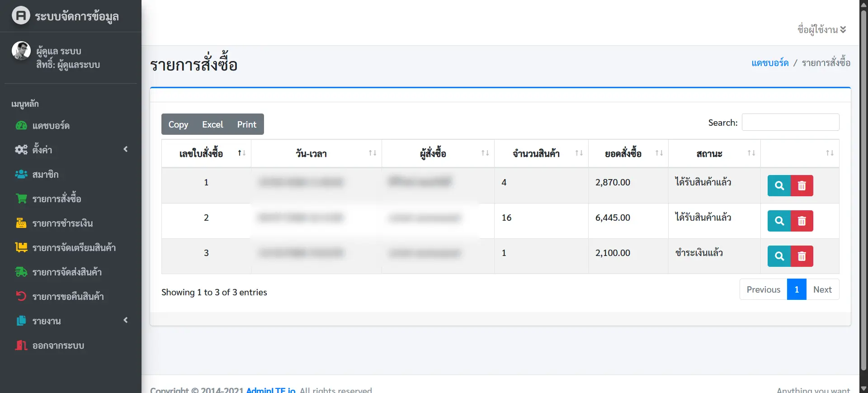Click the delivery truck icon in sidebar
Viewport: 868px width, 393px height.
pyautogui.click(x=21, y=272)
